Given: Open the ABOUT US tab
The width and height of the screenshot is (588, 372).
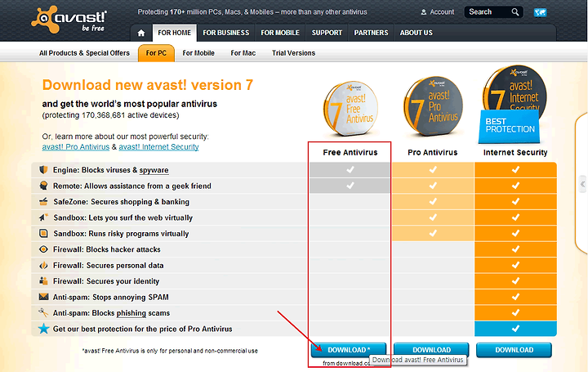Looking at the screenshot, I should [416, 33].
